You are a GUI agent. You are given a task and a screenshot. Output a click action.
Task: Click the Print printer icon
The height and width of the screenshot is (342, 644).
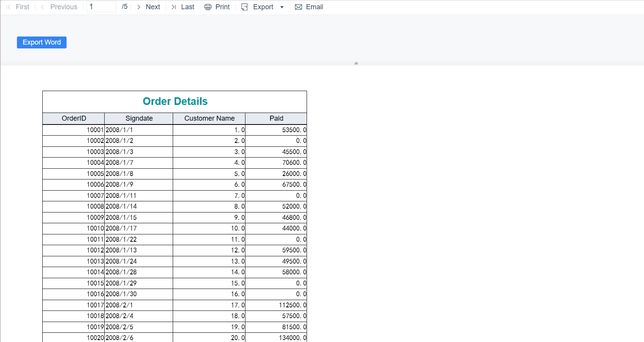pos(208,7)
